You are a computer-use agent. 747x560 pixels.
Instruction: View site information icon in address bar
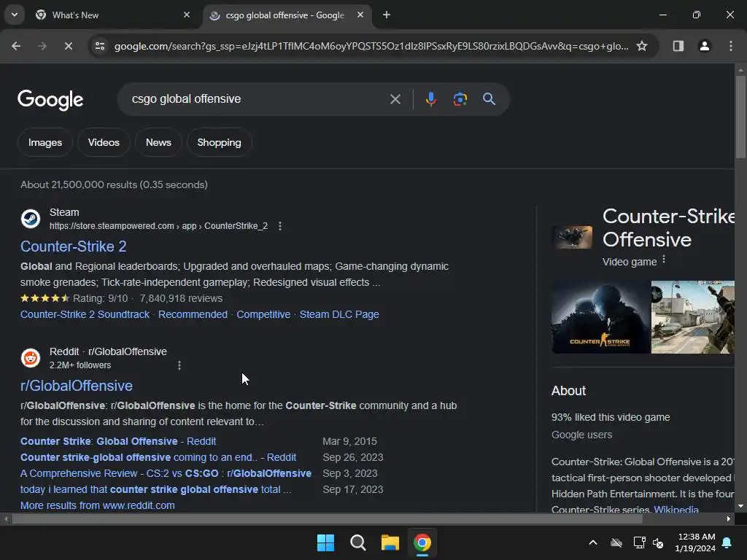click(100, 46)
